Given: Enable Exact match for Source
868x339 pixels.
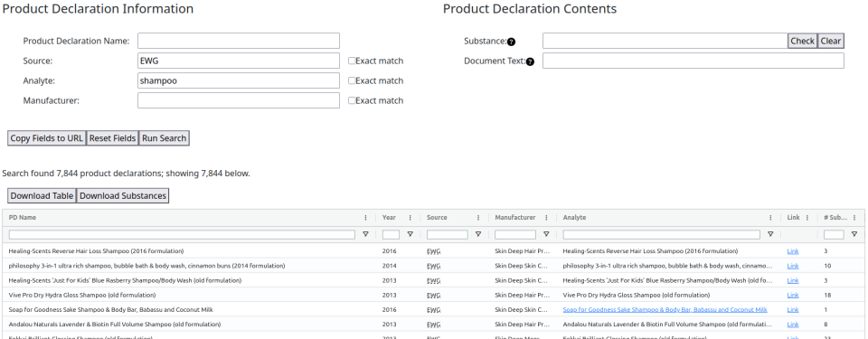Looking at the screenshot, I should pos(352,61).
